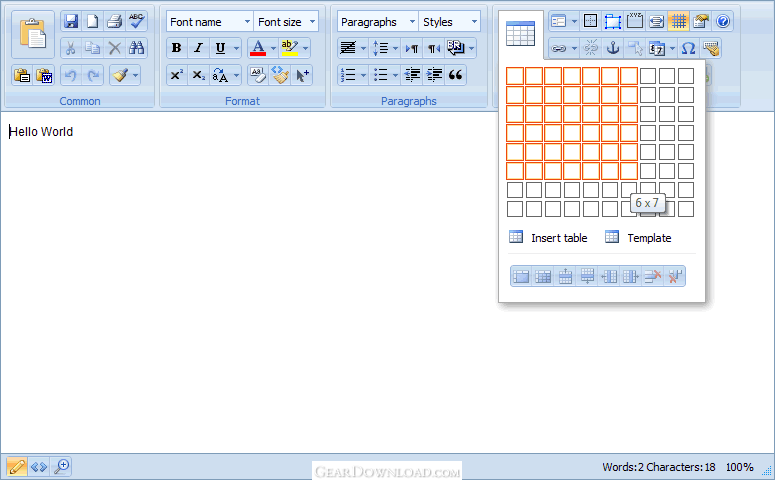Click the Help question mark icon

(x=723, y=21)
